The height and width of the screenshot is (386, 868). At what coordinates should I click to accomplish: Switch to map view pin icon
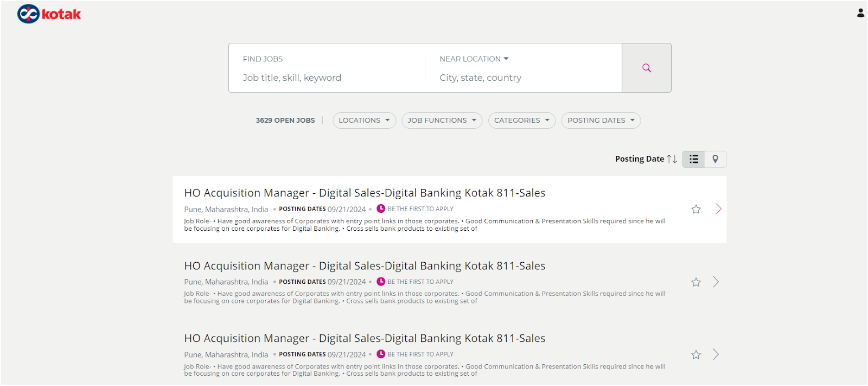(x=715, y=159)
